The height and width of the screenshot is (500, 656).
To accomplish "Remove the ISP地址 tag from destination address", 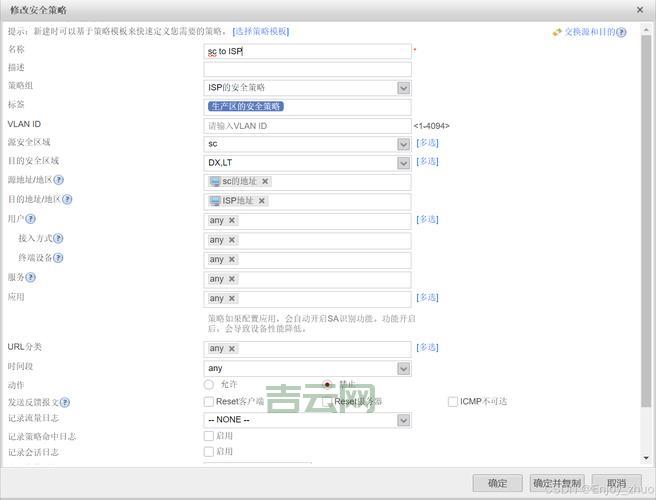I will [262, 201].
